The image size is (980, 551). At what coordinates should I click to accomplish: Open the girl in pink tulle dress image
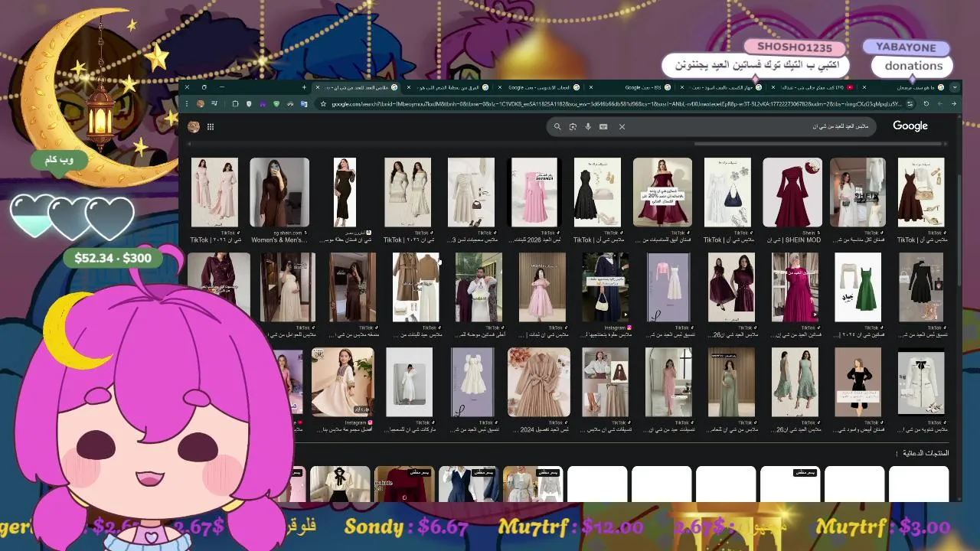click(x=542, y=287)
